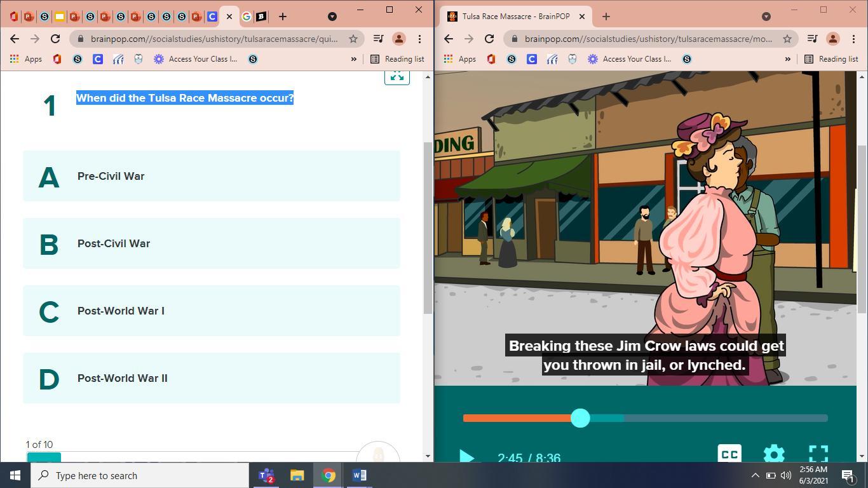Open Apps shortcut in right window bookmarks

(x=460, y=59)
